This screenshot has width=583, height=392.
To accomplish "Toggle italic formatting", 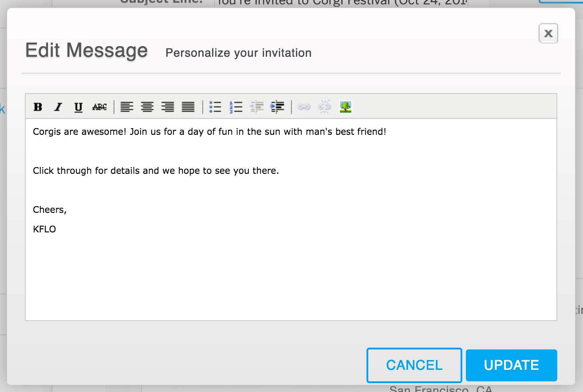I will [58, 106].
